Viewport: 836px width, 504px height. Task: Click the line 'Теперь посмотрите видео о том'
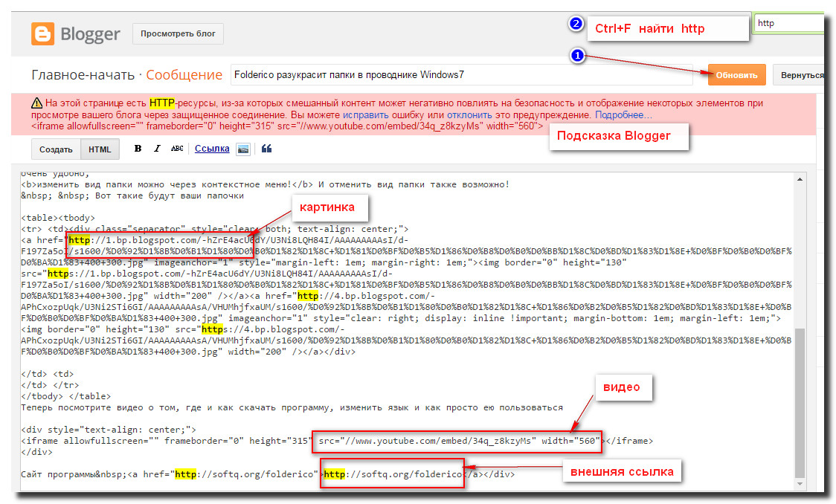tap(292, 407)
